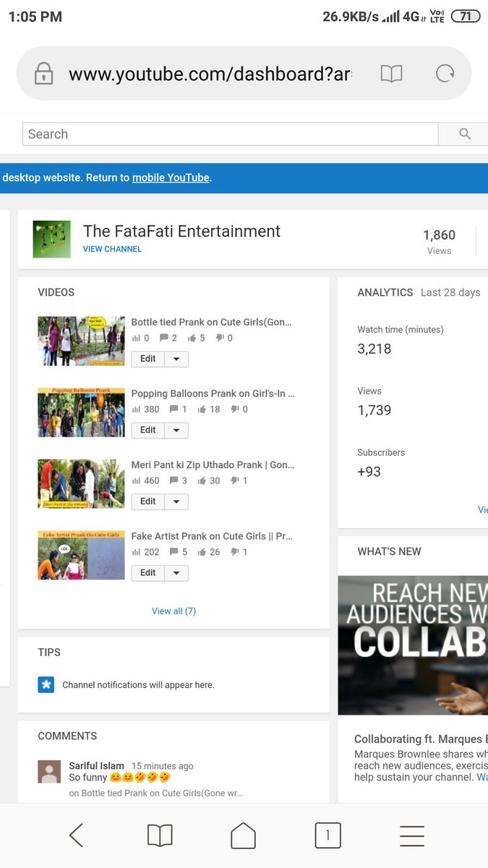Click Views value 1,739 in Analytics
This screenshot has height=868, width=488.
(374, 410)
